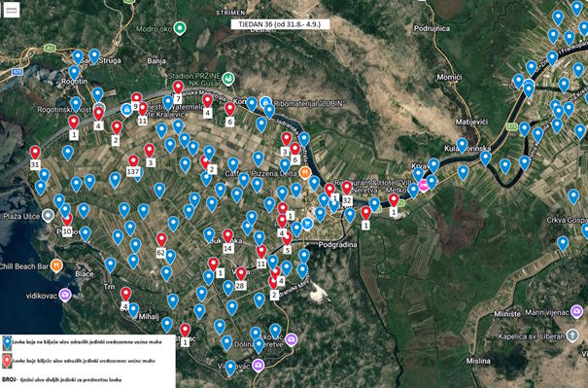Open the red marker labeled 32
Viewport: 588px width, 388px height.
pos(347,188)
